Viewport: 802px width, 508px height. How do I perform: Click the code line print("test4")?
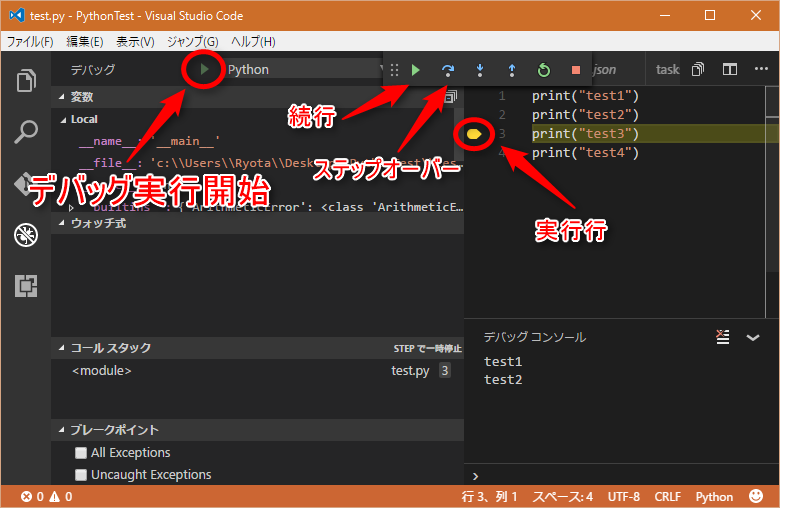pos(585,152)
